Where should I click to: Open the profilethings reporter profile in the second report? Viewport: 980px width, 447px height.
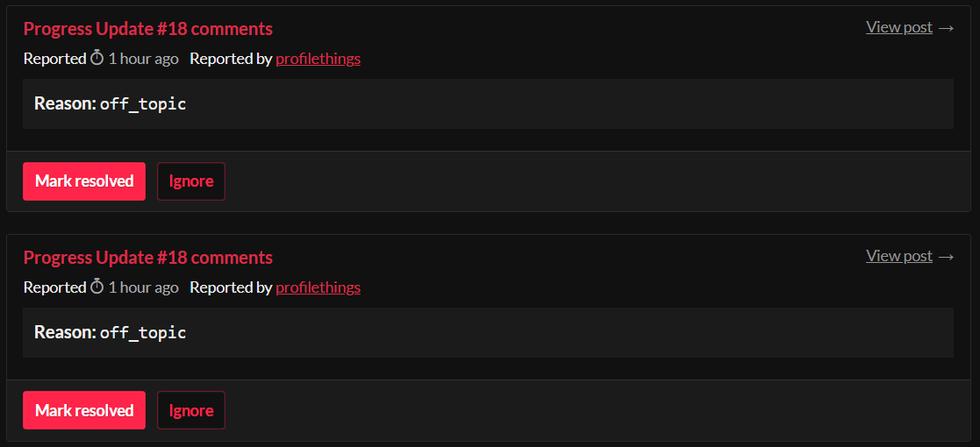pyautogui.click(x=318, y=287)
